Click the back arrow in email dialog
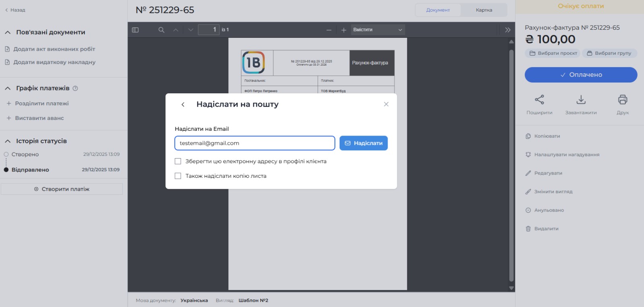The height and width of the screenshot is (307, 644). point(183,104)
